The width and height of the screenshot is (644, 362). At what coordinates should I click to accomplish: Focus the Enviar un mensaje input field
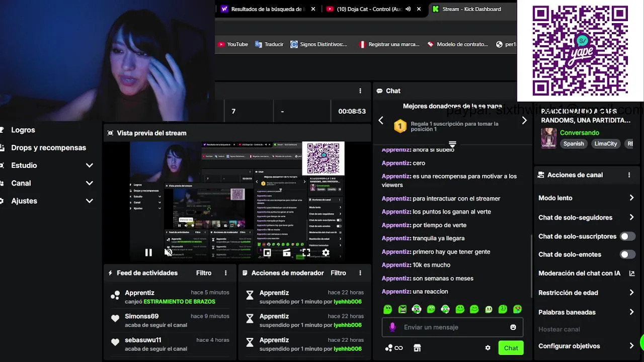(x=453, y=327)
